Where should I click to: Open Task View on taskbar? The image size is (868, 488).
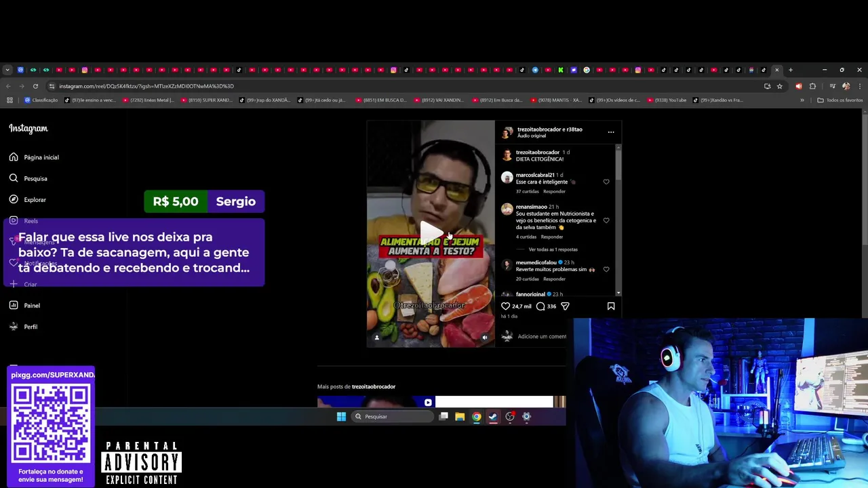[x=443, y=417]
